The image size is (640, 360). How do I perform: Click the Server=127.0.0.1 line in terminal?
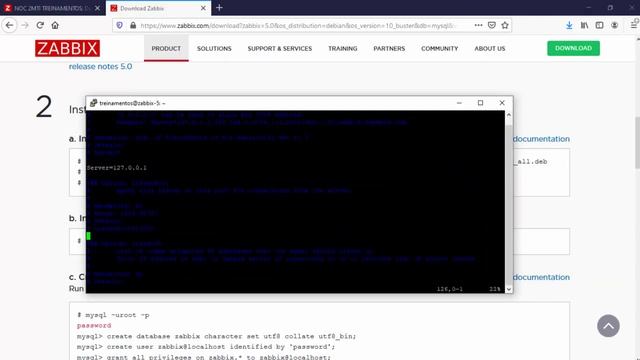(x=117, y=168)
